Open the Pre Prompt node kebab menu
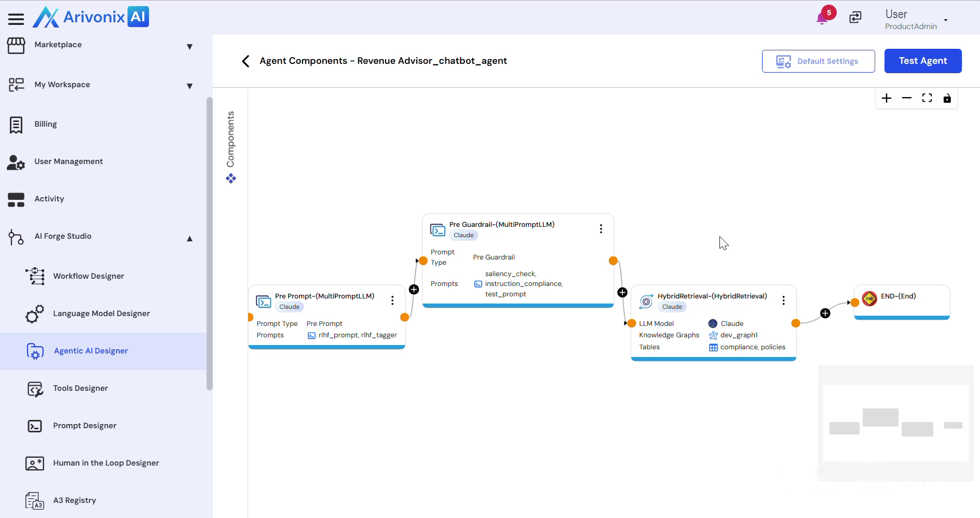Image resolution: width=980 pixels, height=518 pixels. click(x=392, y=301)
